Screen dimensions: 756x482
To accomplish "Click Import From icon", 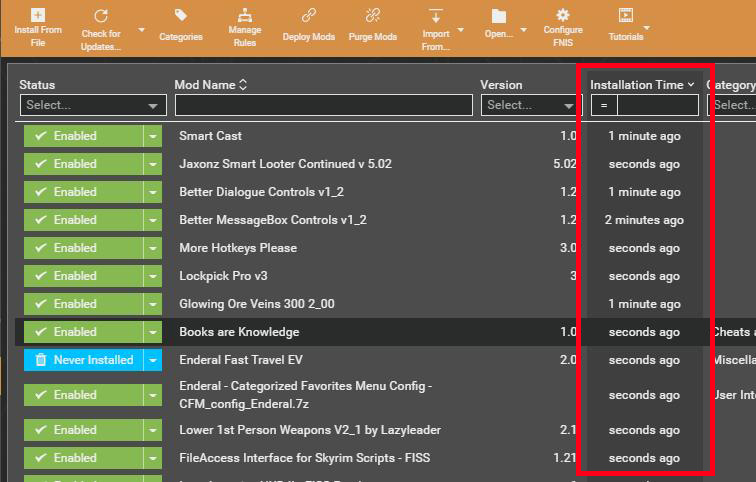I will pyautogui.click(x=435, y=15).
